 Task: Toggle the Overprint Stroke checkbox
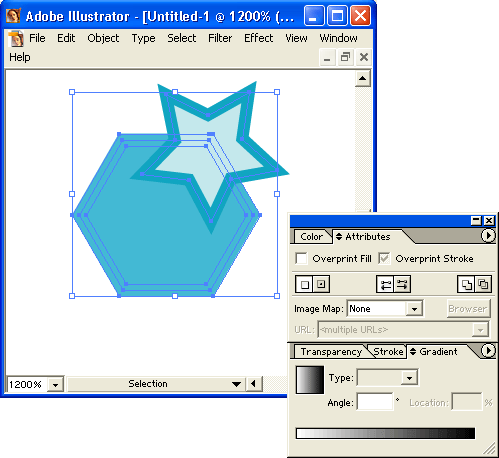[x=384, y=258]
